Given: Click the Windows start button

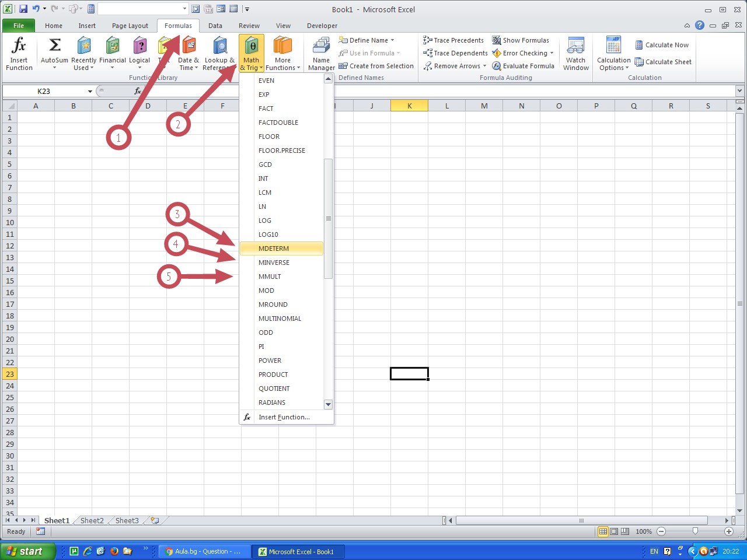Looking at the screenshot, I should (x=27, y=551).
